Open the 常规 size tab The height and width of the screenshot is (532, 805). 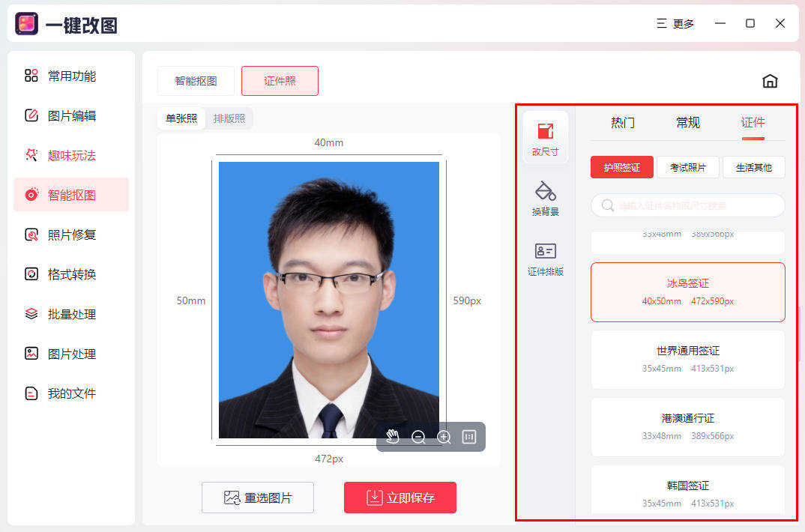tap(687, 122)
